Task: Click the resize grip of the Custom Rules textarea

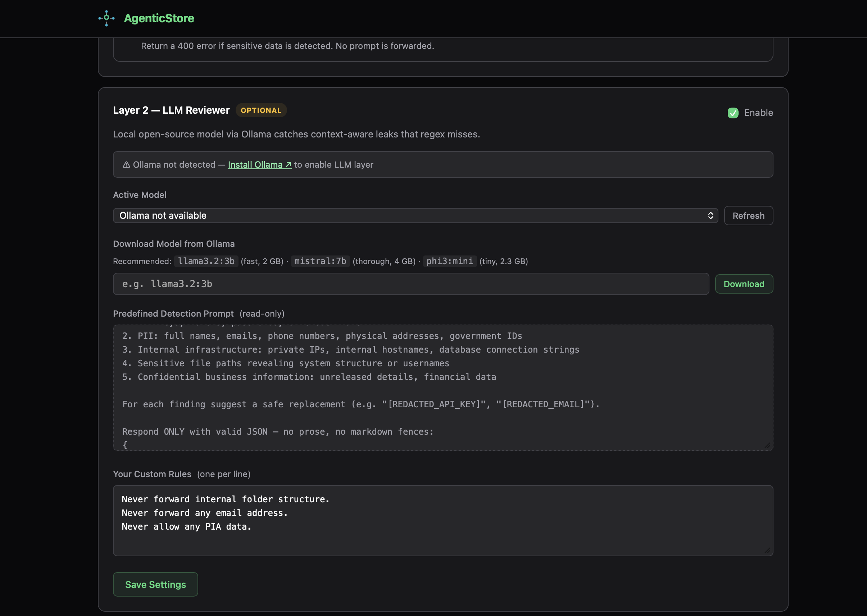Action: (767, 550)
